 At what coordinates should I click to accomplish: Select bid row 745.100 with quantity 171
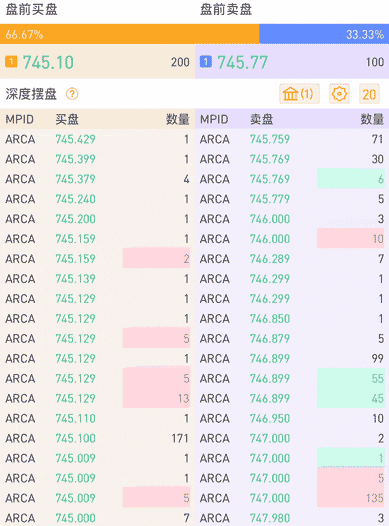(x=97, y=438)
